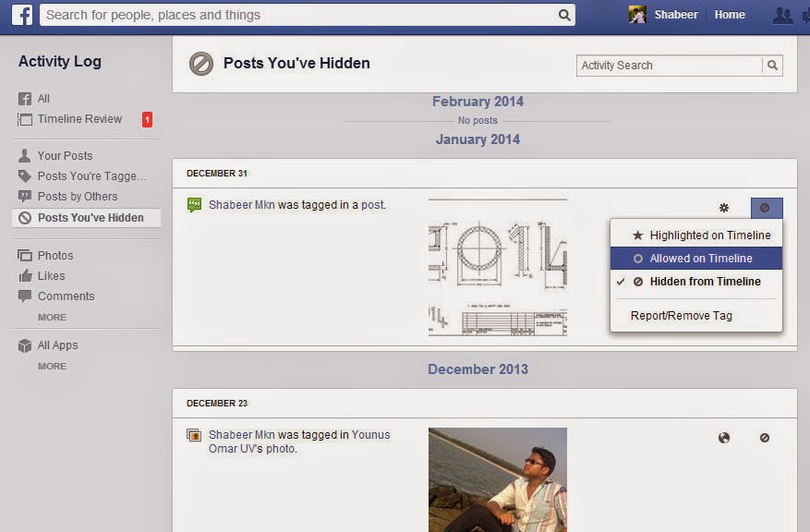Open audience gear icon on December 31 post
Image resolution: width=810 pixels, height=532 pixels.
coord(724,208)
